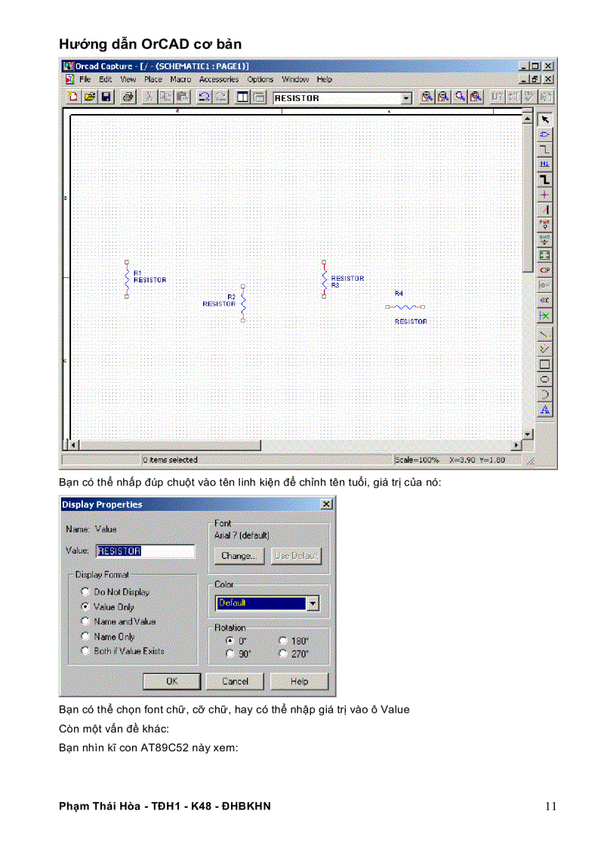The image size is (616, 848).
Task: Open the Macro menu
Action: [180, 79]
